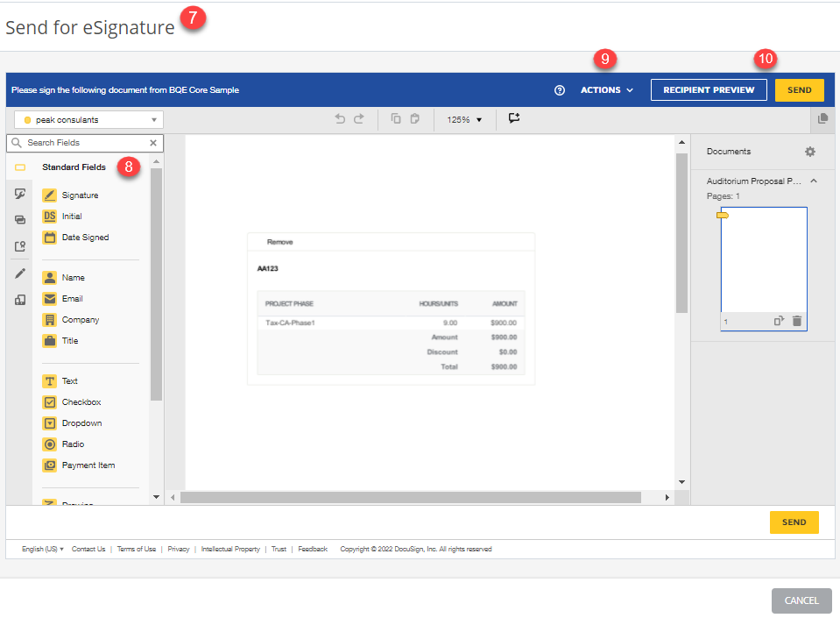The image size is (840, 618).
Task: Click the Search Fields input box
Action: click(85, 143)
